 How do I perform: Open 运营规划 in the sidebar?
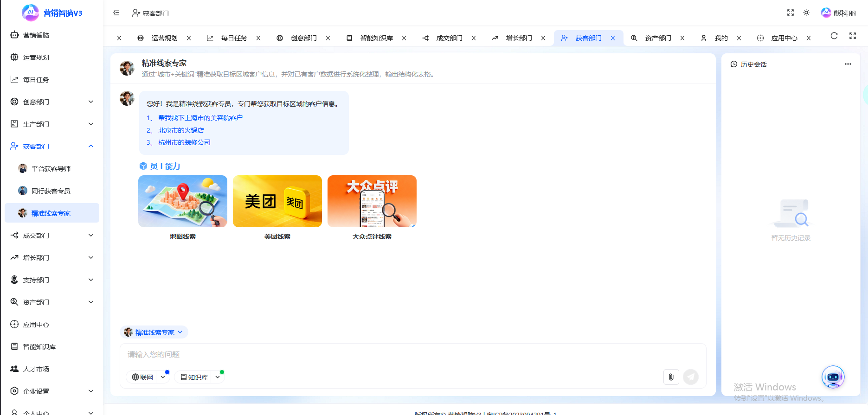tap(52, 57)
